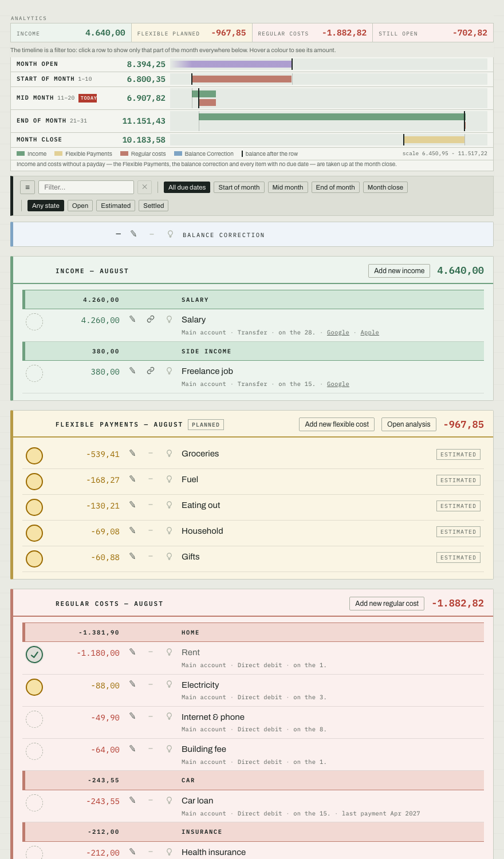Click the purple bar in Month Open row
The width and height of the screenshot is (504, 859).
click(x=232, y=64)
